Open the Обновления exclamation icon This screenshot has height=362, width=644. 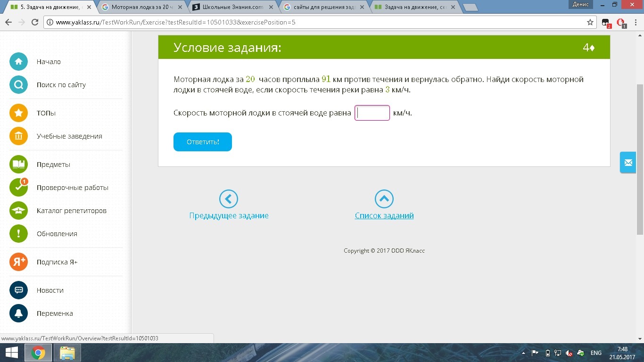(x=18, y=234)
